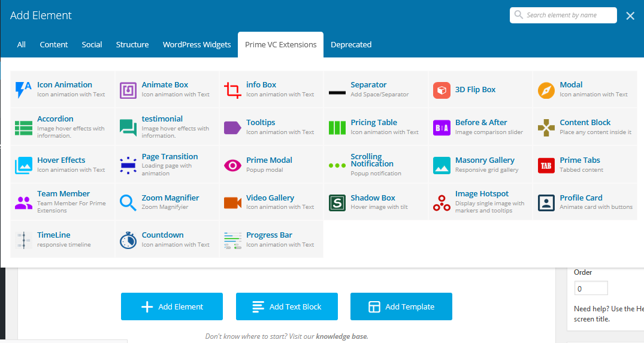Select the Prime Modal eye icon
644x343 pixels.
tap(232, 165)
